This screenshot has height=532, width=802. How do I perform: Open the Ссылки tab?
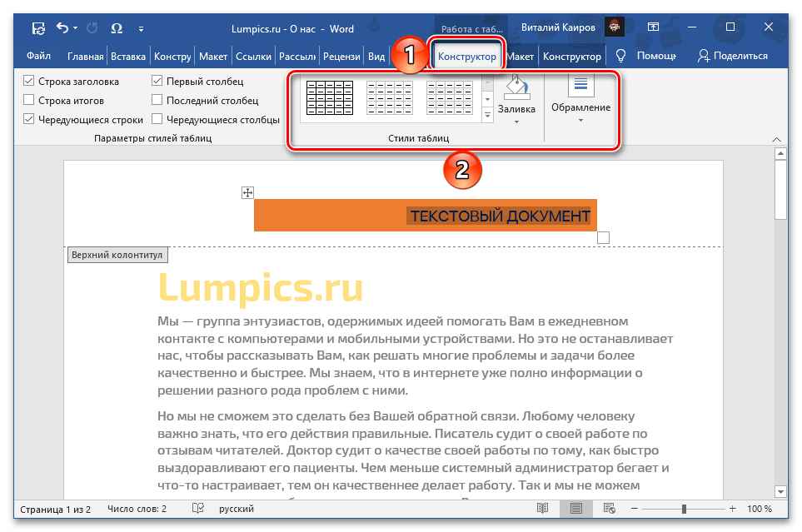(253, 57)
